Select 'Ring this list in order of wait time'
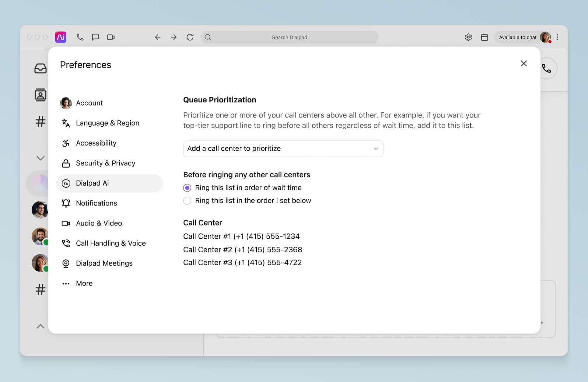 pyautogui.click(x=188, y=188)
